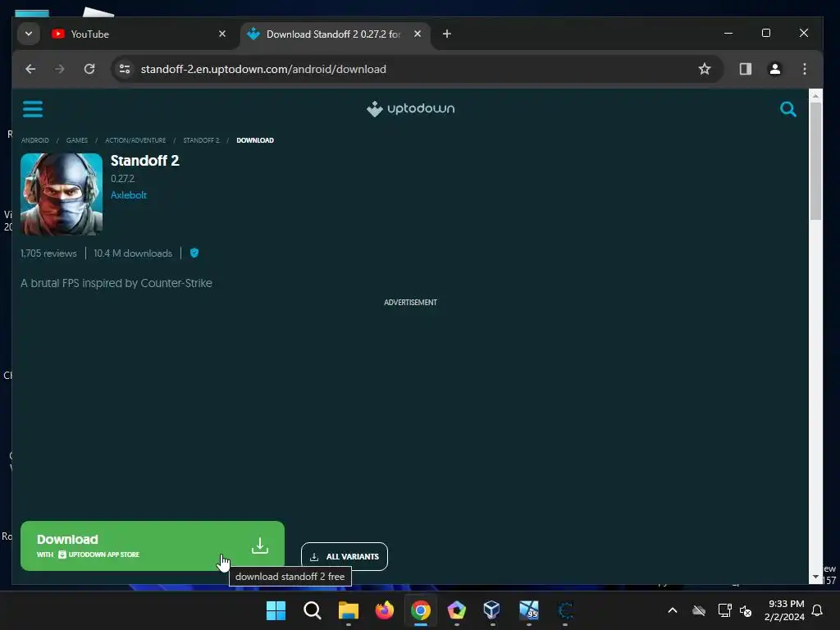Click the Chrome taskbar icon

pyautogui.click(x=421, y=610)
